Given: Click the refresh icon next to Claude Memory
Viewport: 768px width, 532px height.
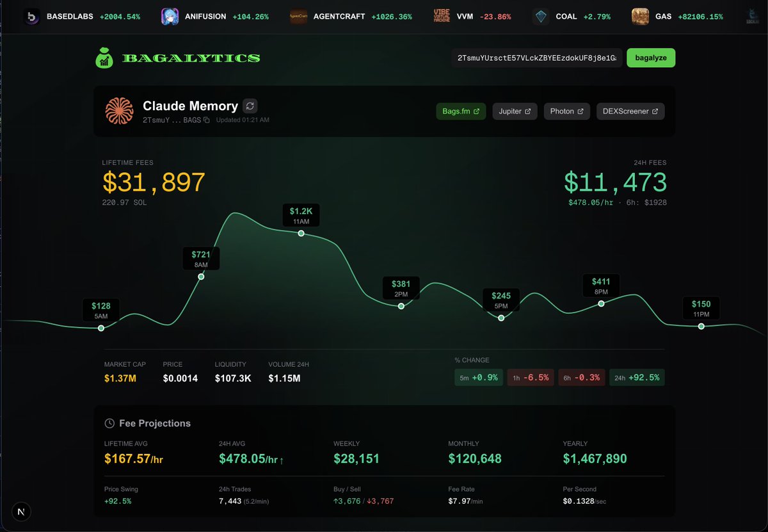Looking at the screenshot, I should click(x=250, y=106).
